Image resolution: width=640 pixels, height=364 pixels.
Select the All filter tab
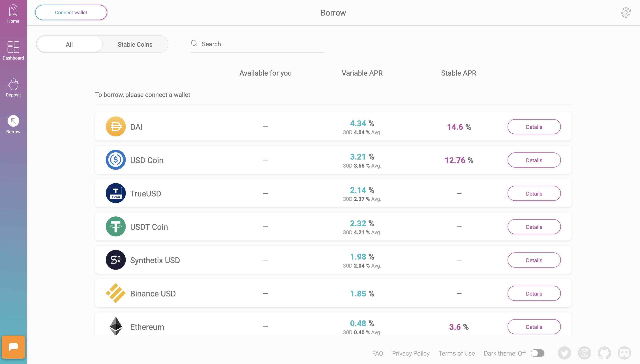pos(69,44)
